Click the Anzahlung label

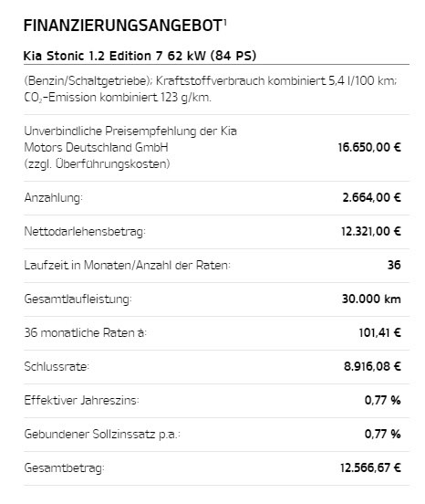[x=53, y=198]
